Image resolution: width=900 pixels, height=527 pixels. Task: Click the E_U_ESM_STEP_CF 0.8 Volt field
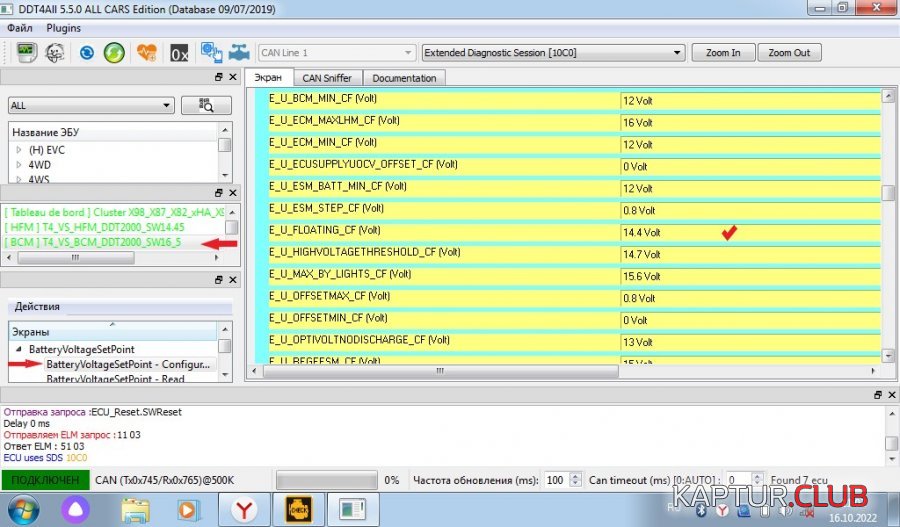coord(750,211)
